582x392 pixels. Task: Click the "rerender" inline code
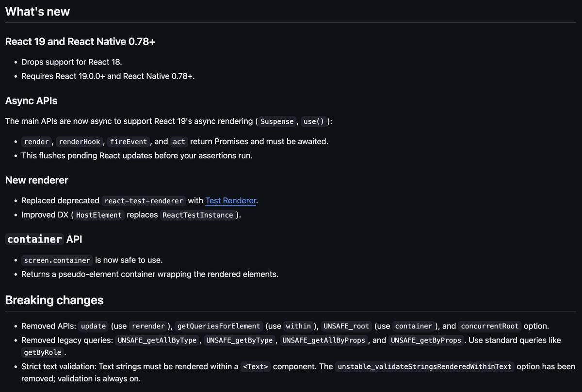[x=148, y=327]
